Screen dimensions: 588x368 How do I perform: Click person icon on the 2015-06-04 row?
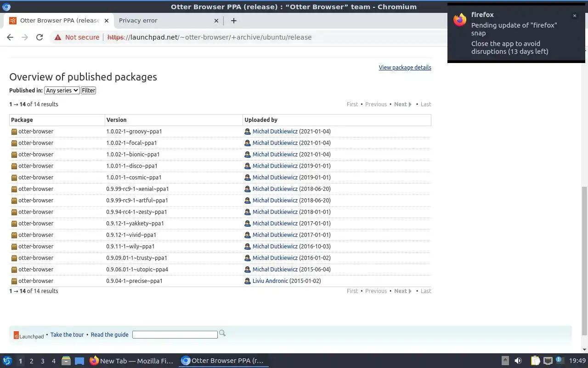pyautogui.click(x=248, y=270)
